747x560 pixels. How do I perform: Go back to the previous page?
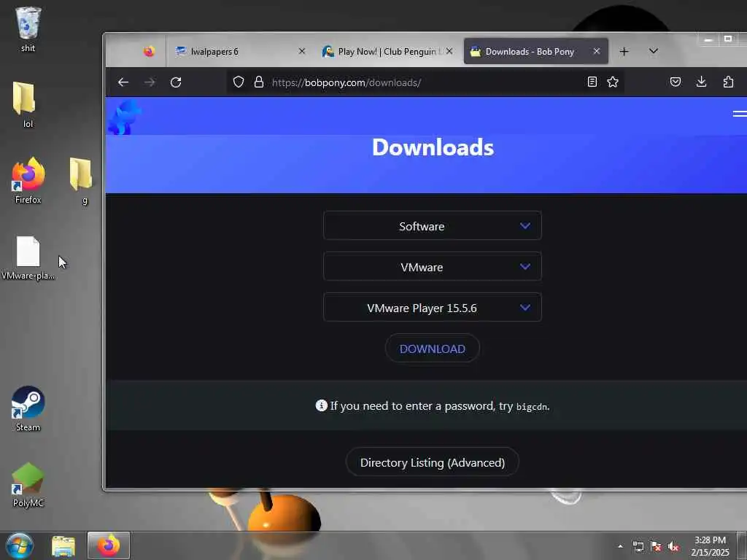coord(123,82)
